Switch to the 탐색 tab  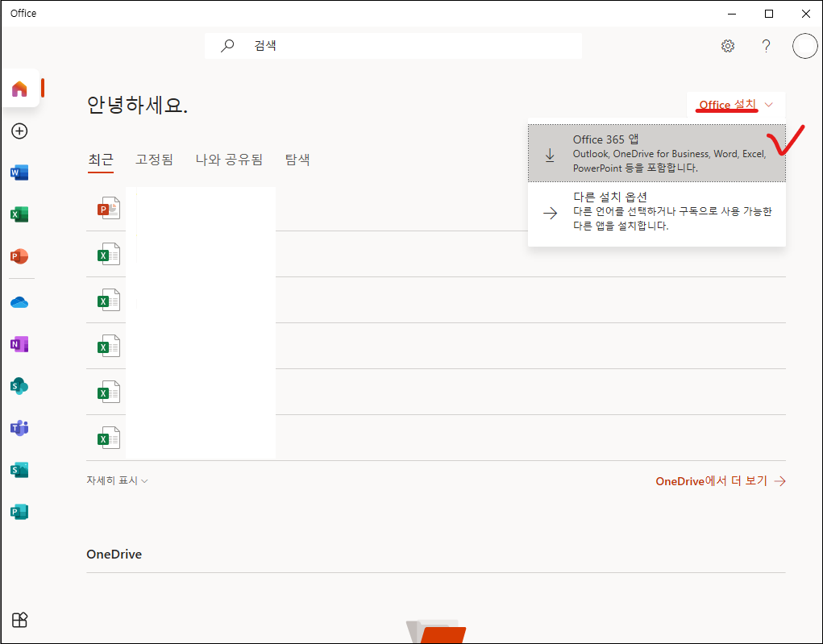pos(297,159)
